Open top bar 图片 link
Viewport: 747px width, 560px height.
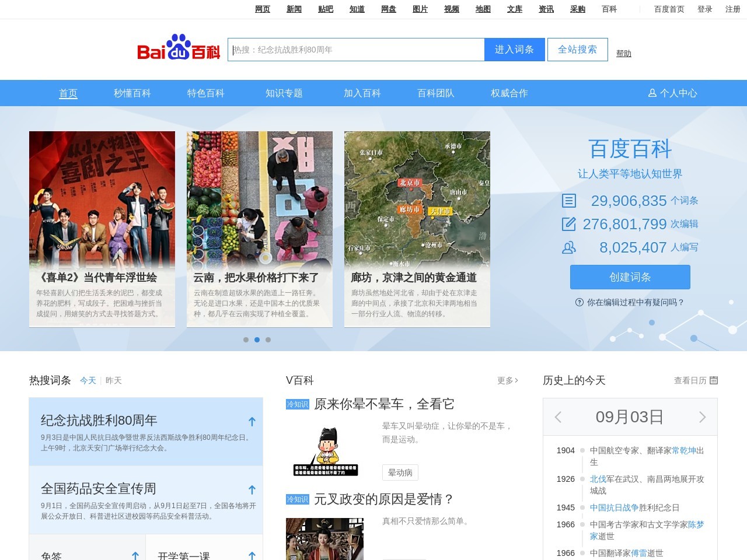(x=420, y=9)
